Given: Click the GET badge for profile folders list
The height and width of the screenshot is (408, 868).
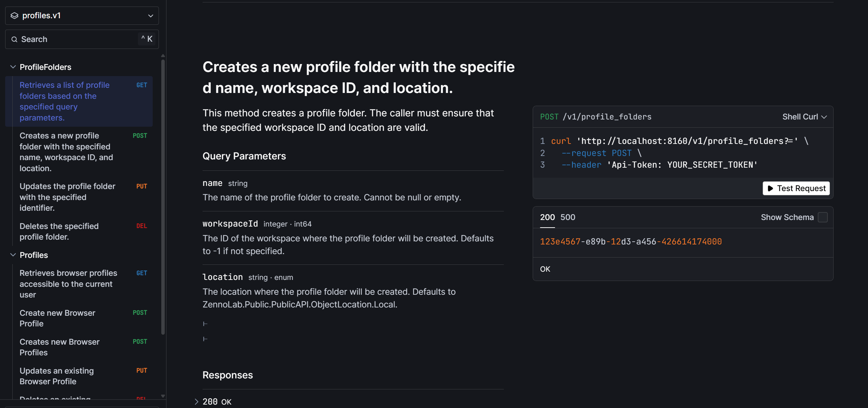Looking at the screenshot, I should 142,85.
